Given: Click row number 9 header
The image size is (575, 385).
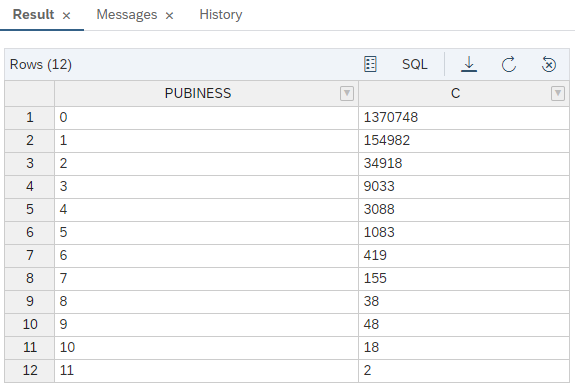Looking at the screenshot, I should click(30, 302).
